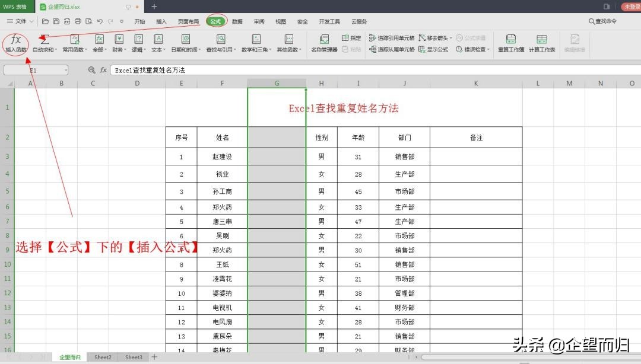Open the 常用函数 icon
This screenshot has height=364, width=641.
coord(74,40)
